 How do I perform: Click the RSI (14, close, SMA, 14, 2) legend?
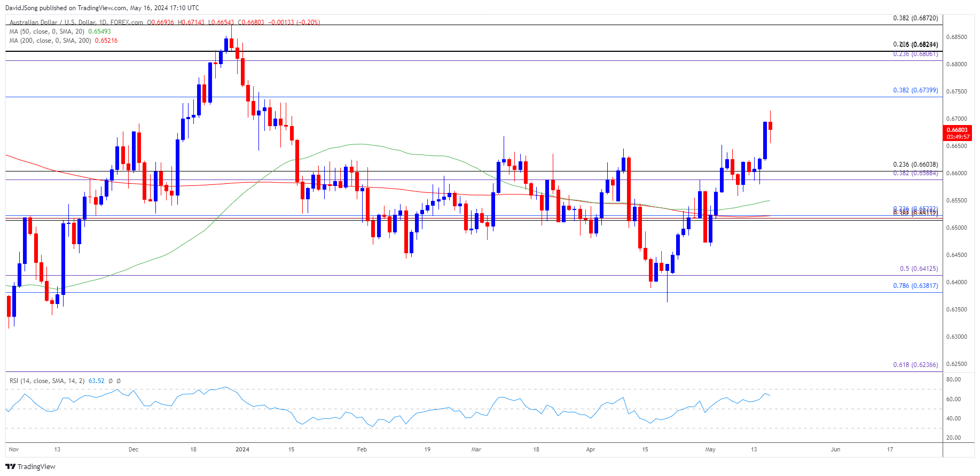[x=47, y=381]
